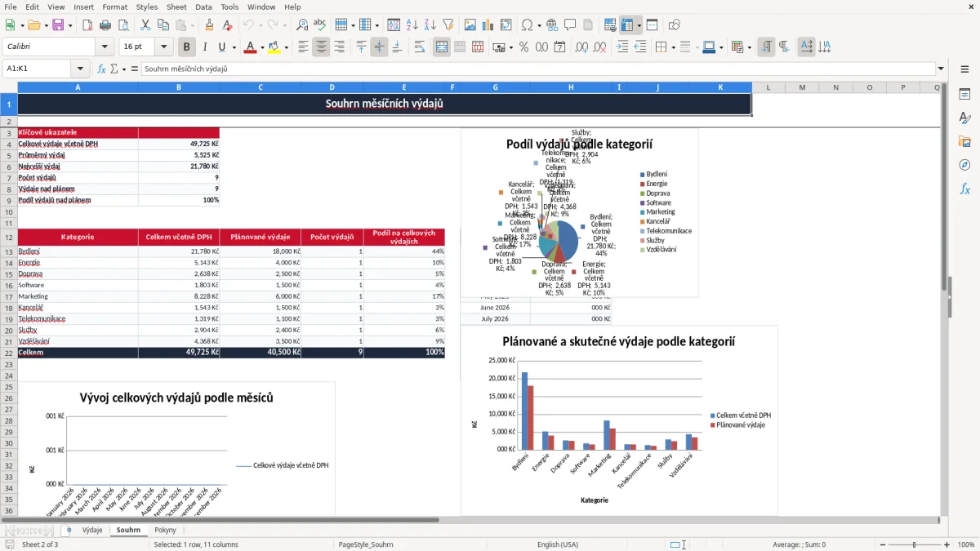Screen dimensions: 980x551
Task: Run the spelling check
Action: [x=320, y=25]
